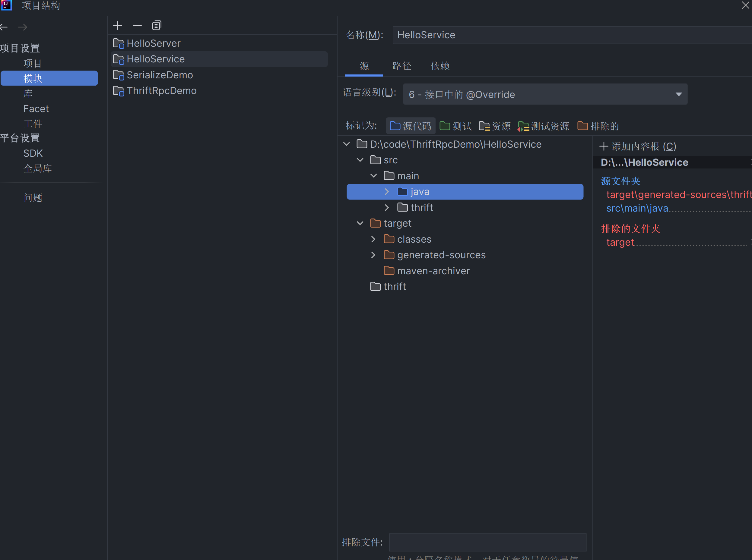Image resolution: width=752 pixels, height=560 pixels.
Task: Mark folder as Excluded (排除的)
Action: pyautogui.click(x=598, y=126)
